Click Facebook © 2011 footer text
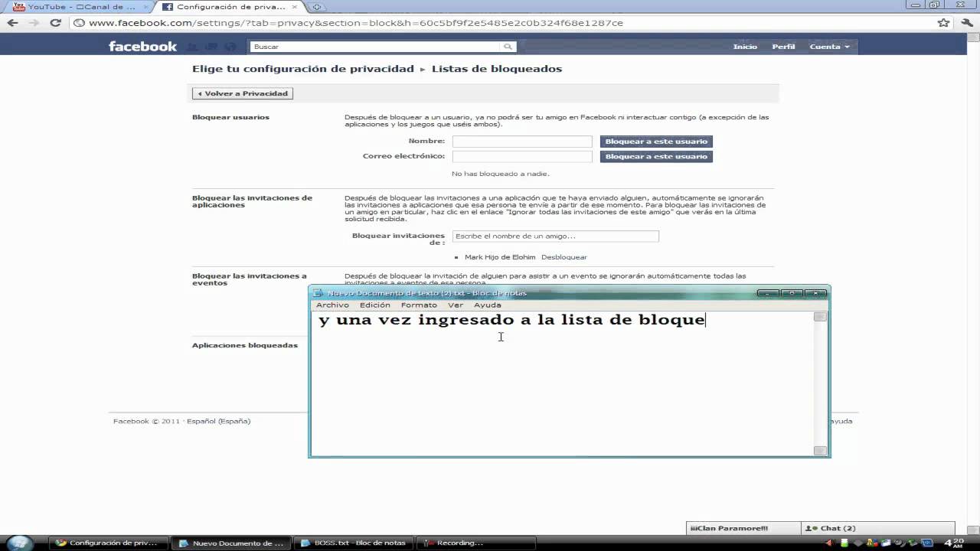Viewport: 980px width, 551px height. (146, 421)
